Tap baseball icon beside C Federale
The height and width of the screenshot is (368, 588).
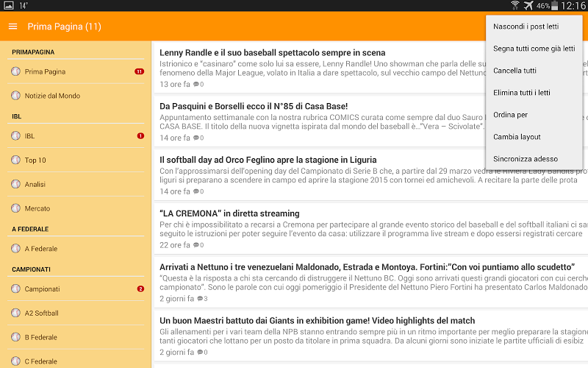point(15,361)
